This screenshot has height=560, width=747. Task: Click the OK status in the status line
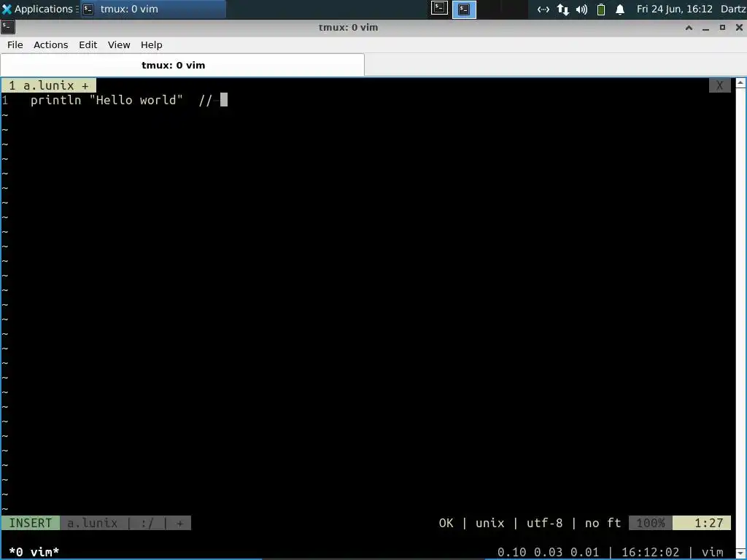click(x=446, y=523)
